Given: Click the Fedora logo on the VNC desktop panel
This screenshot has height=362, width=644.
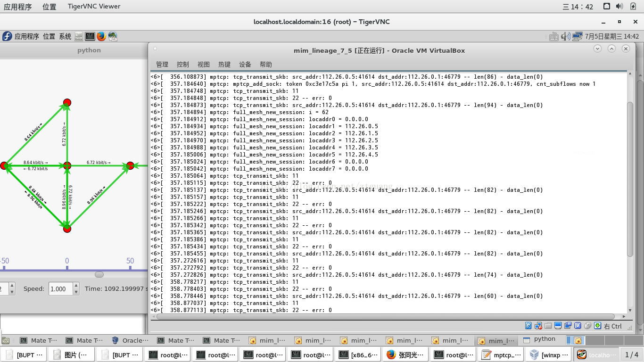Looking at the screenshot, I should coord(7,36).
